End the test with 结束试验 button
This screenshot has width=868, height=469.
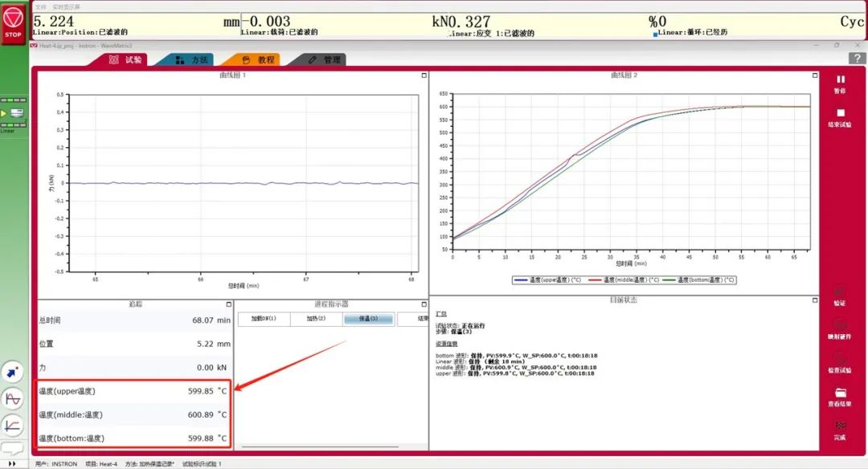click(841, 118)
